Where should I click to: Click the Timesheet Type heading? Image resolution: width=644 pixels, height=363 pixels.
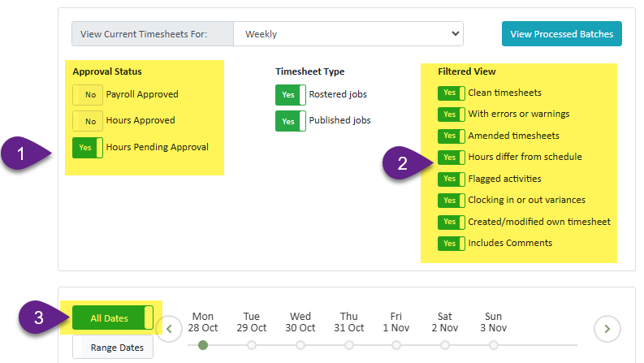point(309,71)
